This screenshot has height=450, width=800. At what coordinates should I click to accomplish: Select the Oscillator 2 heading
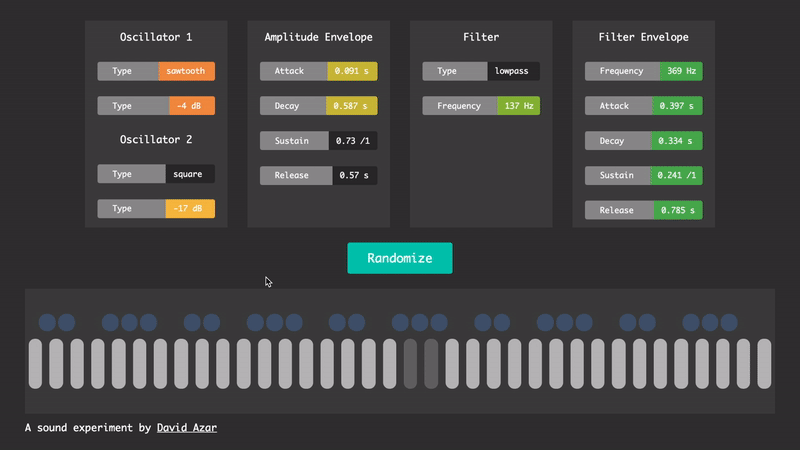[x=156, y=139]
